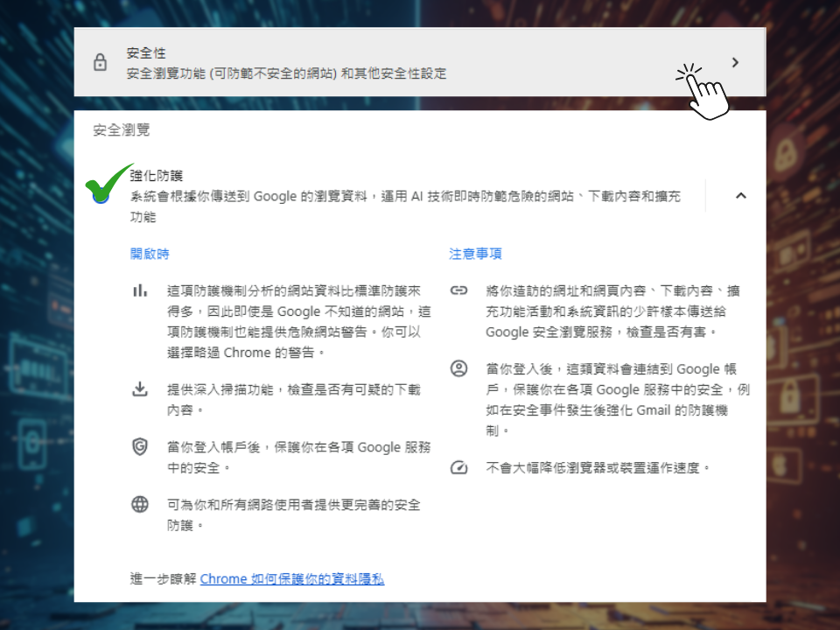Click the download icon for deep scanning
The height and width of the screenshot is (630, 840).
point(140,389)
